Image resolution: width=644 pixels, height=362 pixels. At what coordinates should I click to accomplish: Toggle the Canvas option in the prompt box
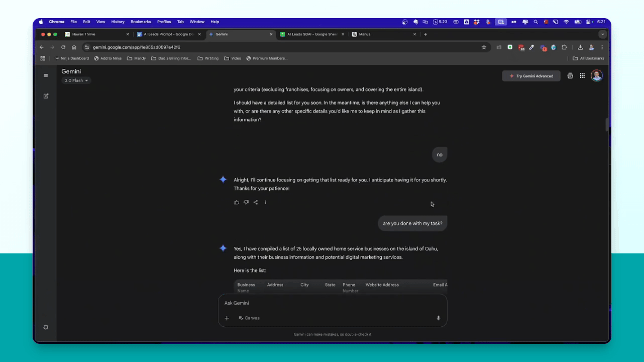pos(249,318)
